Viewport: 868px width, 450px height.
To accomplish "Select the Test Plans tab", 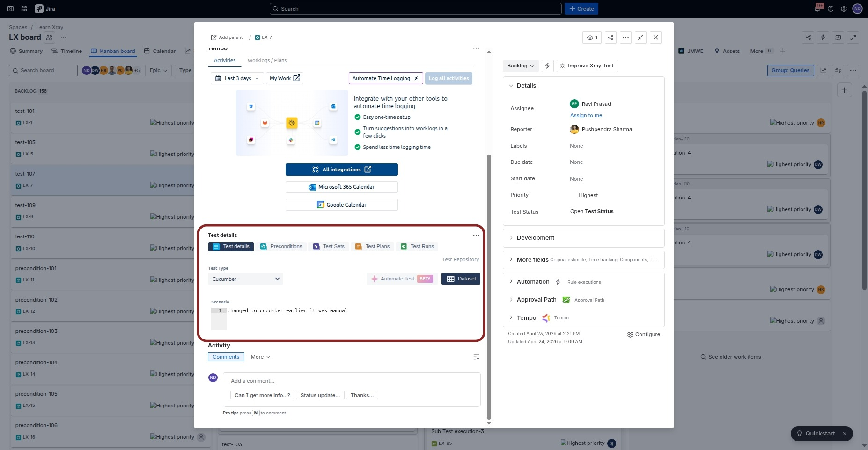I will pyautogui.click(x=372, y=247).
